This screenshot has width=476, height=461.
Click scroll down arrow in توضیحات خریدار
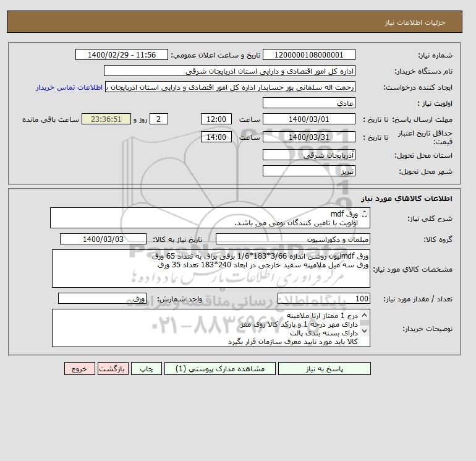pos(364,330)
